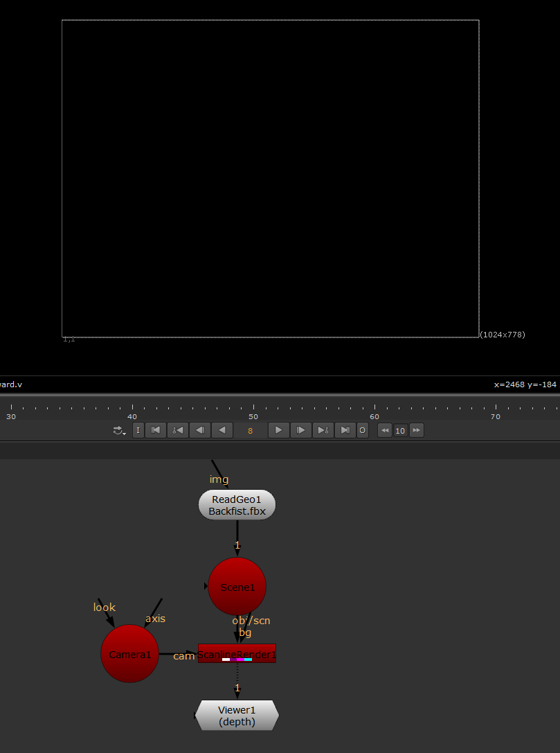560x753 pixels.
Task: Go to the previous keyframe
Action: (177, 430)
